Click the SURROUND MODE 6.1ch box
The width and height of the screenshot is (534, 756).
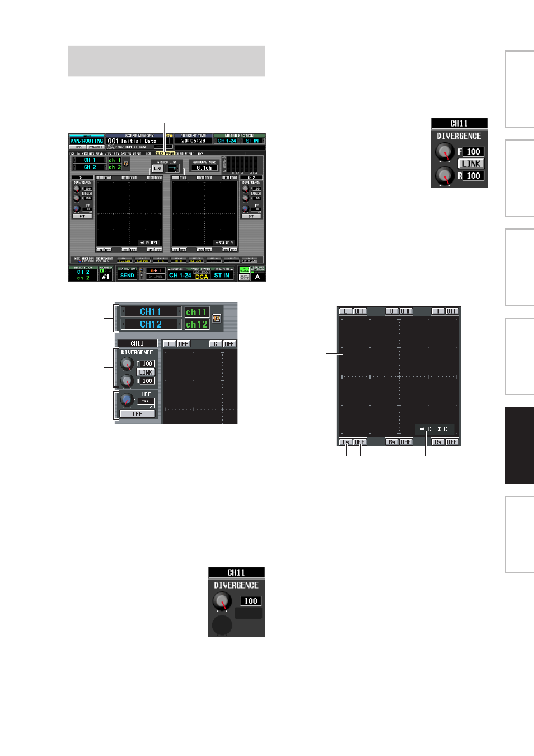205,168
